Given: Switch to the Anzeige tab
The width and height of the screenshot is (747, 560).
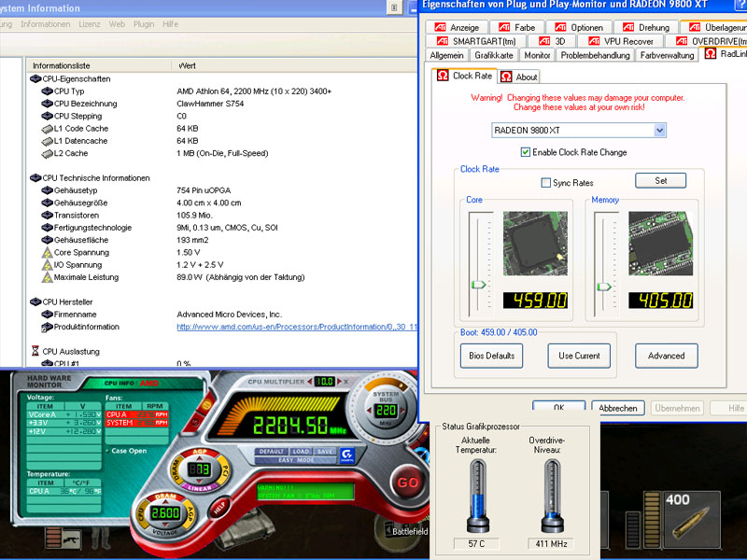Looking at the screenshot, I should point(458,27).
